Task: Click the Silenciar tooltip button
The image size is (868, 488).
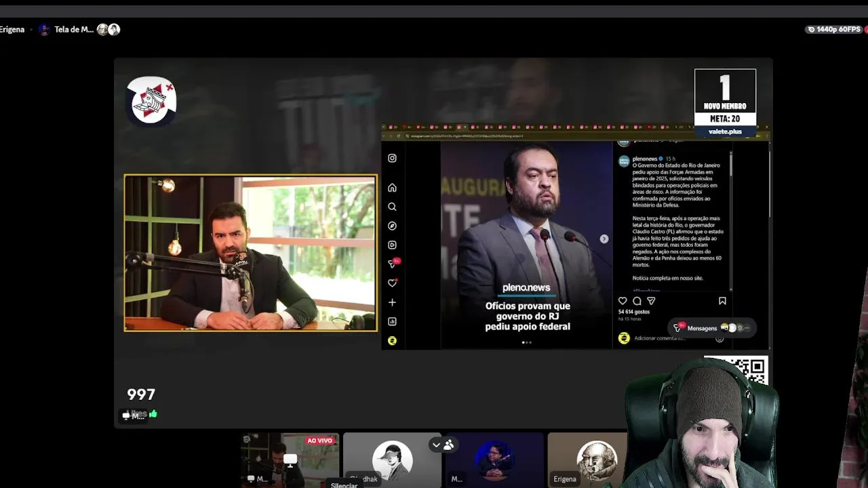Action: pyautogui.click(x=344, y=485)
